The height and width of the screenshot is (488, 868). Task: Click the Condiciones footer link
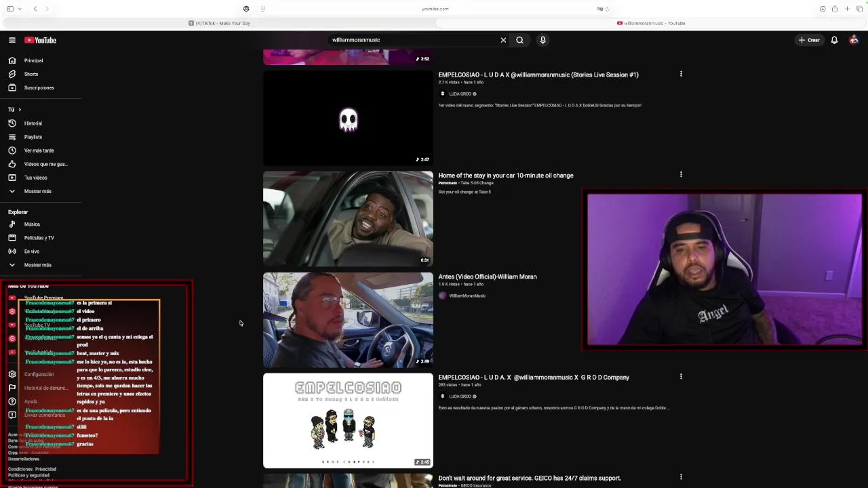20,469
